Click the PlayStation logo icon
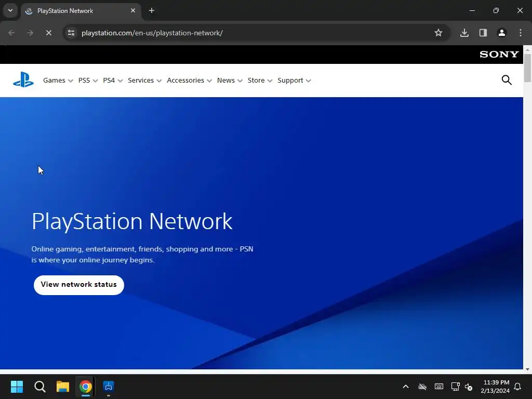This screenshot has width=532, height=399. pyautogui.click(x=23, y=80)
